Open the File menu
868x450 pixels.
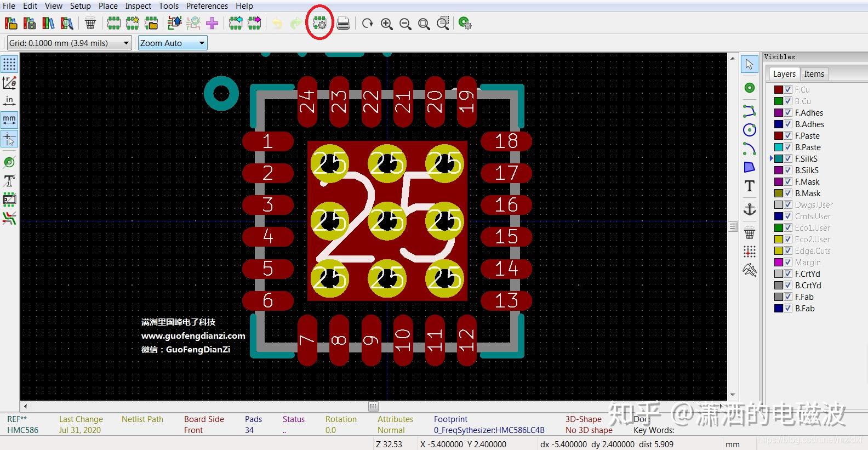click(9, 5)
